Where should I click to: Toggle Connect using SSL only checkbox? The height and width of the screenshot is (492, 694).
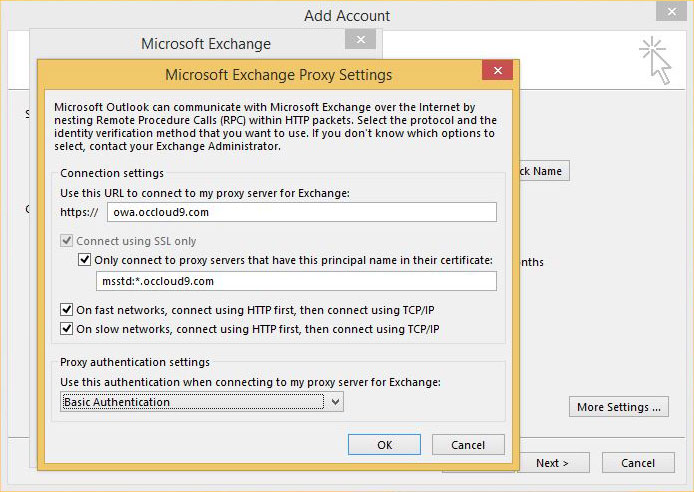(66, 241)
